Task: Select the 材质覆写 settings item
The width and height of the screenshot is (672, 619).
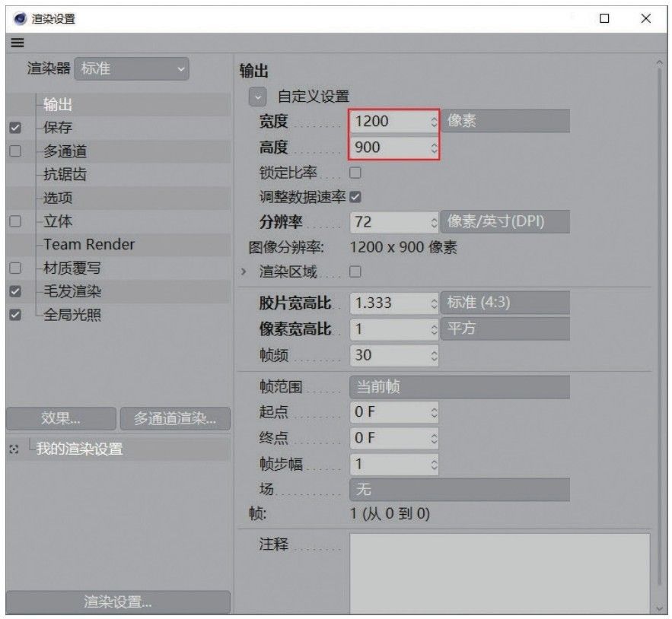Action: (x=72, y=268)
